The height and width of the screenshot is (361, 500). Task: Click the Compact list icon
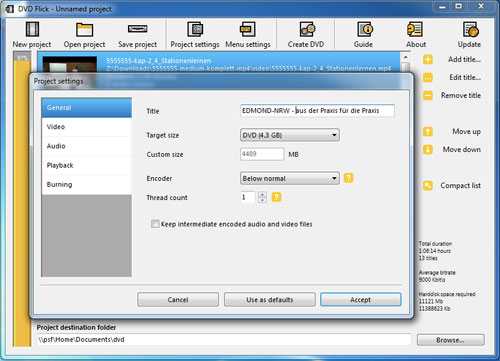point(428,186)
